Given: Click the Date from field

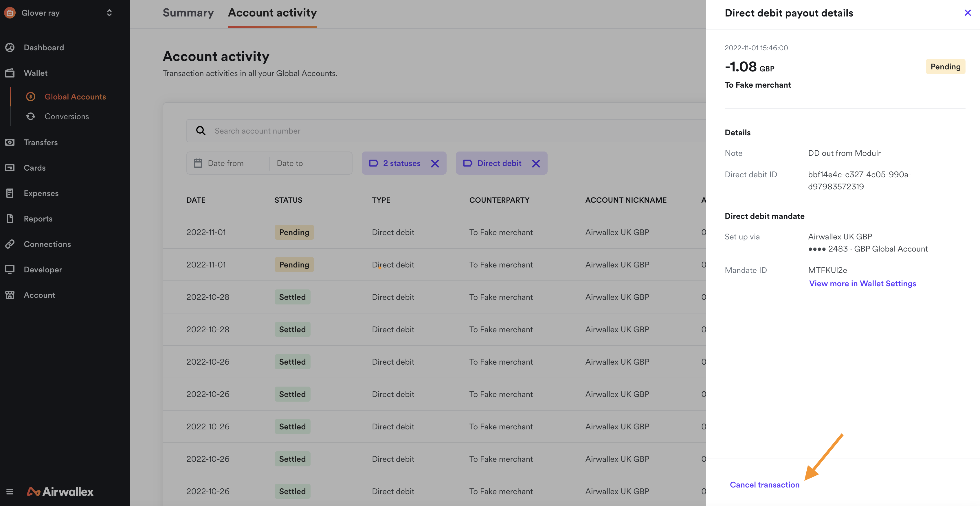Looking at the screenshot, I should (226, 163).
